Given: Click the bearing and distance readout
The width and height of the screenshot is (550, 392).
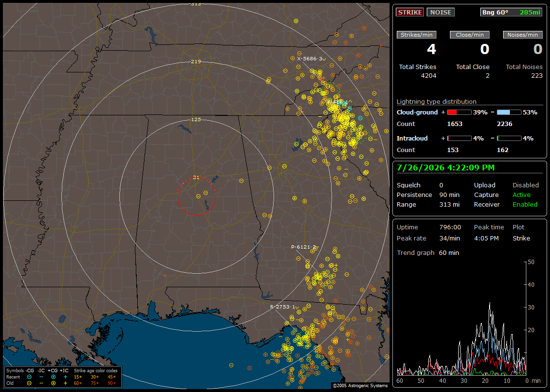Looking at the screenshot, I should (511, 12).
